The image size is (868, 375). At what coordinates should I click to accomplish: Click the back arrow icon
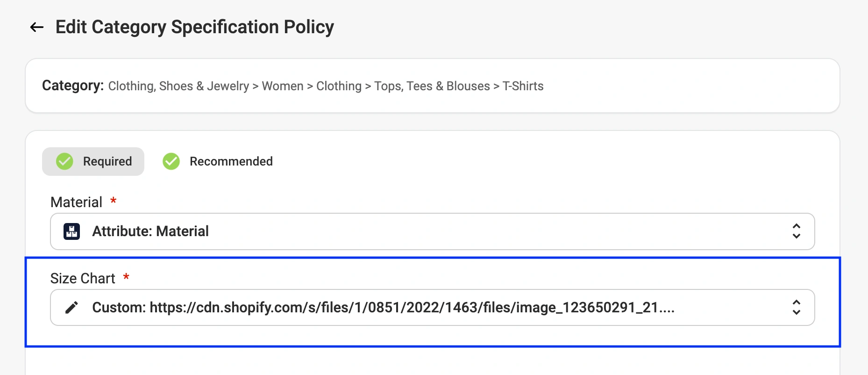click(37, 27)
